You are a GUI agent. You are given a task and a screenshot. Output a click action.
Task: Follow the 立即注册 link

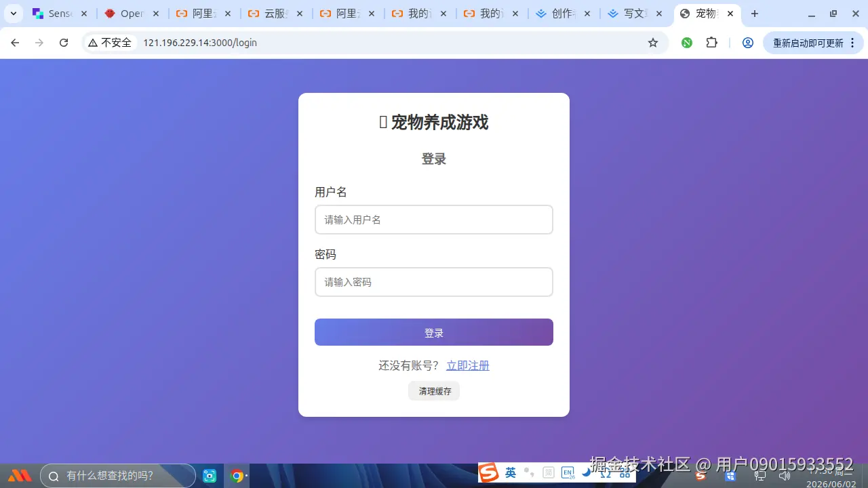[x=468, y=366]
